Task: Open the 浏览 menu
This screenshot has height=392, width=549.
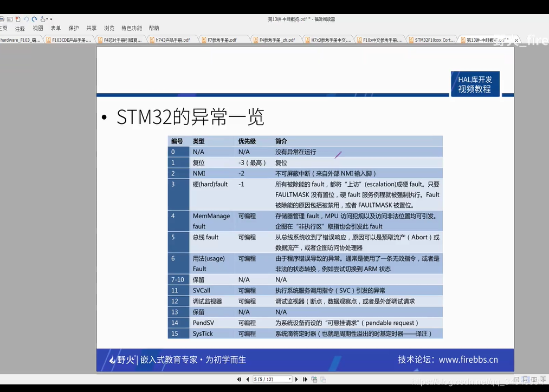Action: pos(109,28)
